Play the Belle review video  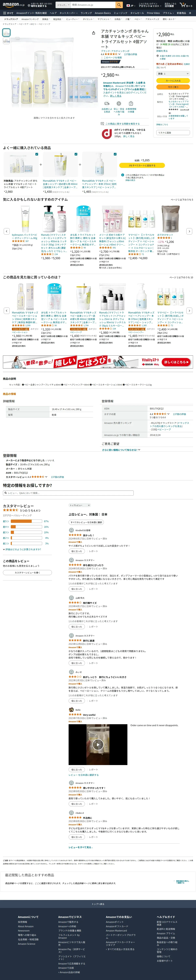(98, 744)
